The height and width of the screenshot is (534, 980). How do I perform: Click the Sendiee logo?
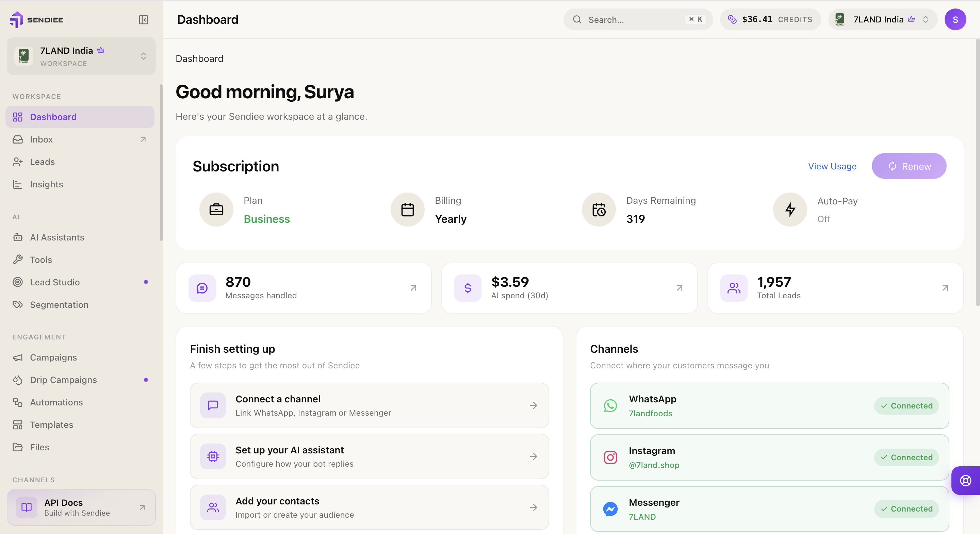point(36,20)
